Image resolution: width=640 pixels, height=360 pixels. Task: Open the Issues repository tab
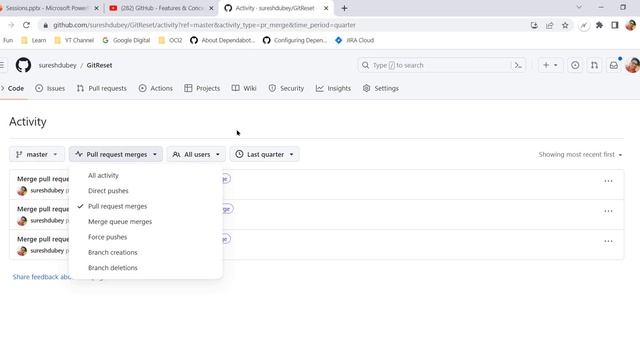(x=50, y=88)
